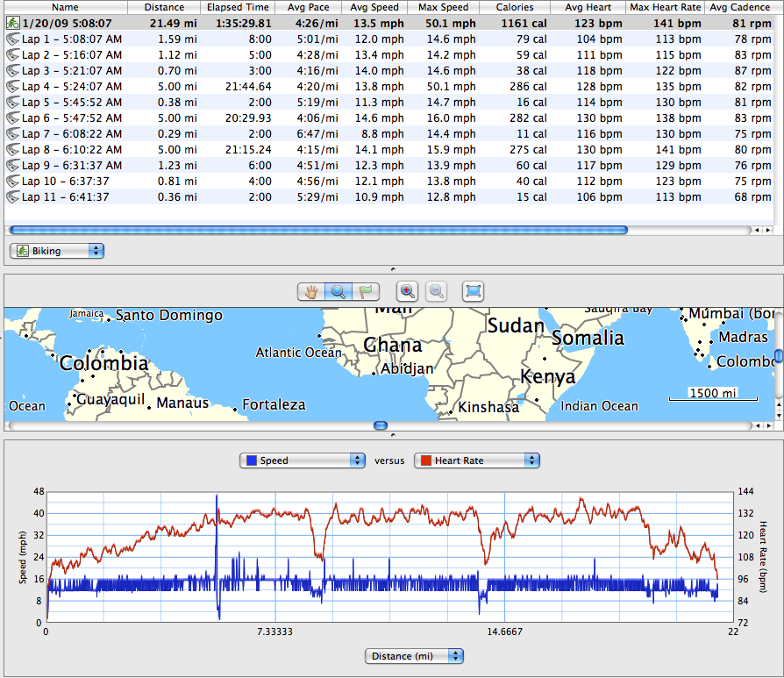Viewport: 784px width, 678px height.
Task: Select the 1/20/09 5:08:07 activity row
Action: click(389, 23)
